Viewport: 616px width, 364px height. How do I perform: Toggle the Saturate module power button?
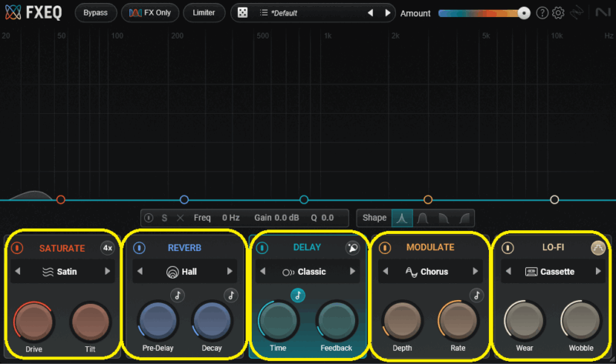point(17,248)
